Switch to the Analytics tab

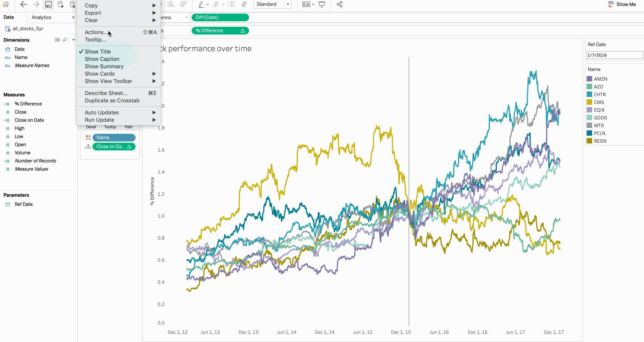click(x=41, y=17)
